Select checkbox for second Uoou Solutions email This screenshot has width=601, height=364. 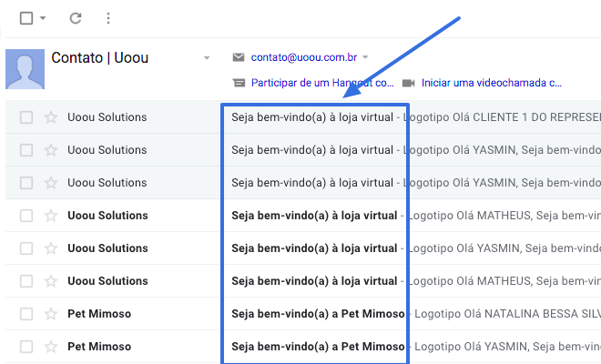click(26, 150)
